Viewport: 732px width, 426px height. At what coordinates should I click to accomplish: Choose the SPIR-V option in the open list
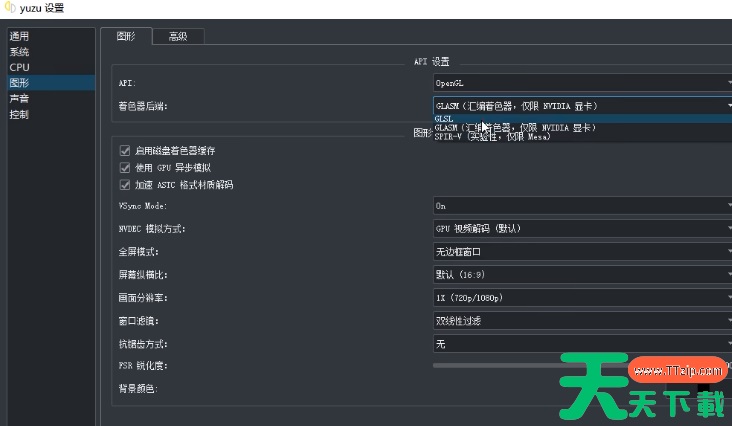(492, 137)
